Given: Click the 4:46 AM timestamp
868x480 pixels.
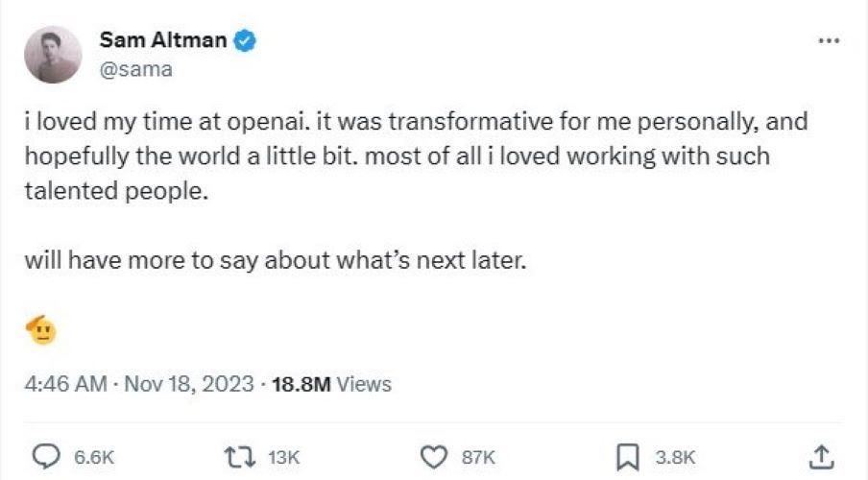Looking at the screenshot, I should click(65, 384).
